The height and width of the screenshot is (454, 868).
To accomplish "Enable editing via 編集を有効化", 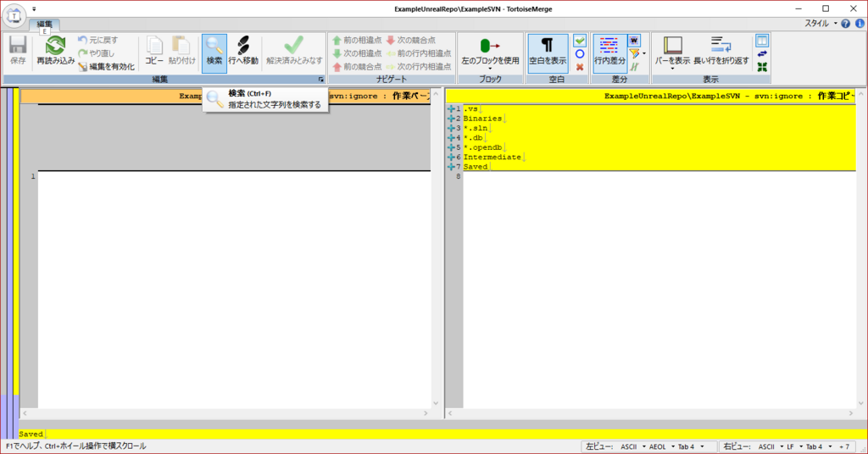I will point(106,66).
